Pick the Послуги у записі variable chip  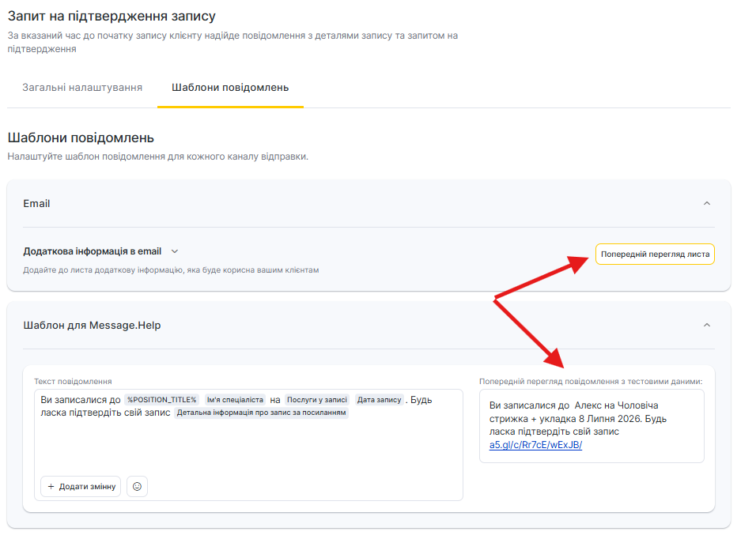click(x=316, y=400)
